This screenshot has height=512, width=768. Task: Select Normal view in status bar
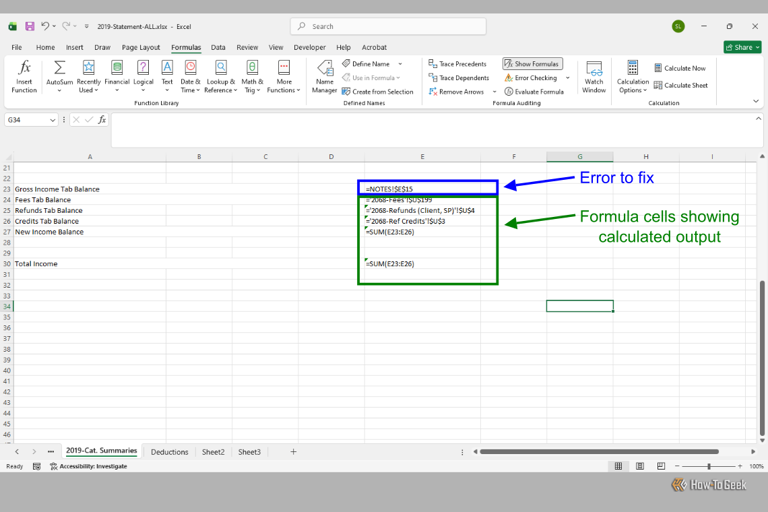(x=618, y=466)
